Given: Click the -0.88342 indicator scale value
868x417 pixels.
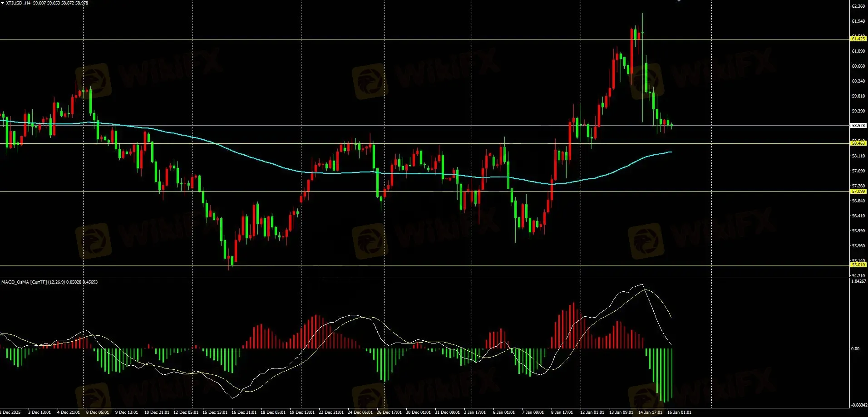Looking at the screenshot, I should pyautogui.click(x=859, y=405).
